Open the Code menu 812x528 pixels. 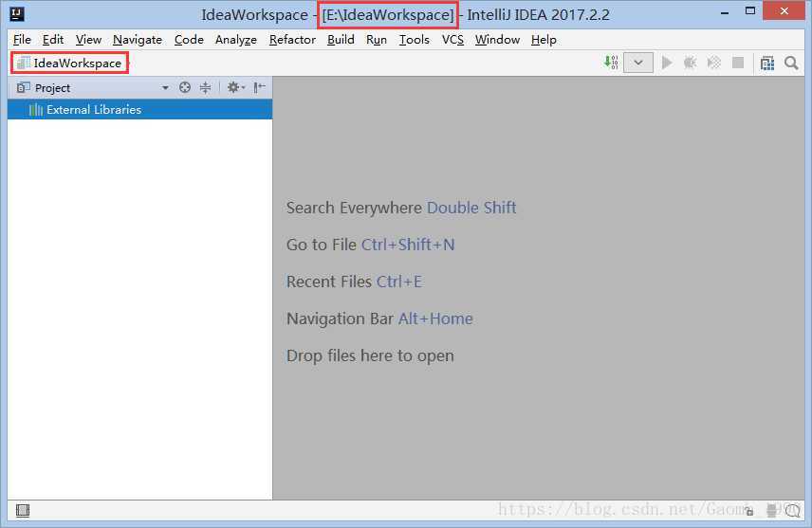pos(189,40)
